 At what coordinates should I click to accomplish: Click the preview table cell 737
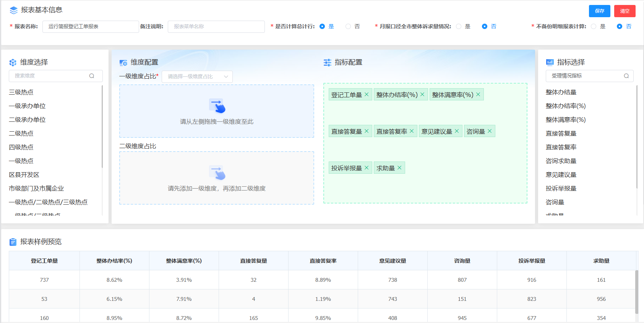click(44, 280)
